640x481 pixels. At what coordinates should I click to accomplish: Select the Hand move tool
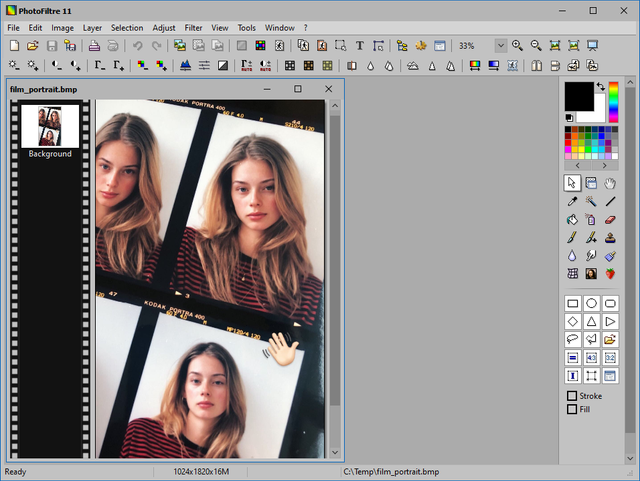tap(610, 183)
